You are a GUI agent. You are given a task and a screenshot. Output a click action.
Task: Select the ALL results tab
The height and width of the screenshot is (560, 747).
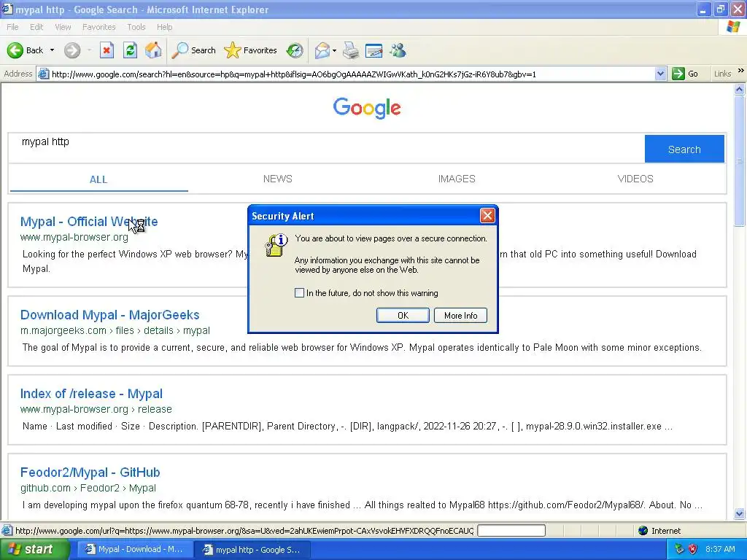coord(98,179)
